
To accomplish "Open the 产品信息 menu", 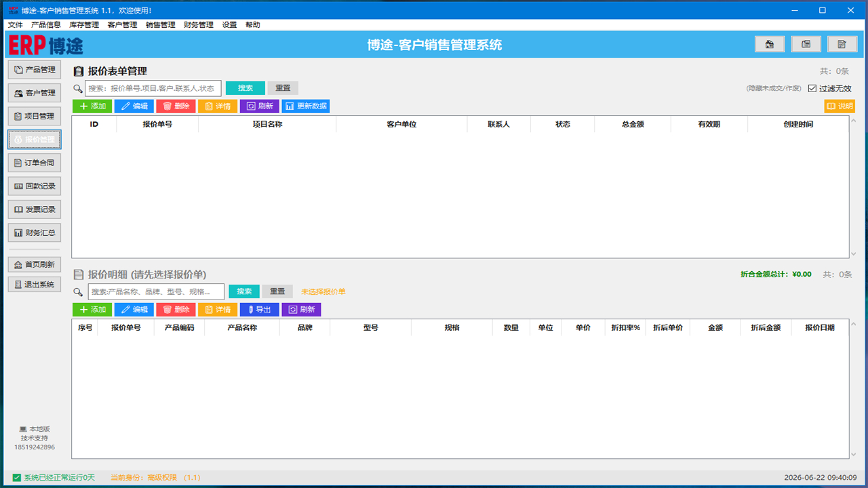I will 46,24.
